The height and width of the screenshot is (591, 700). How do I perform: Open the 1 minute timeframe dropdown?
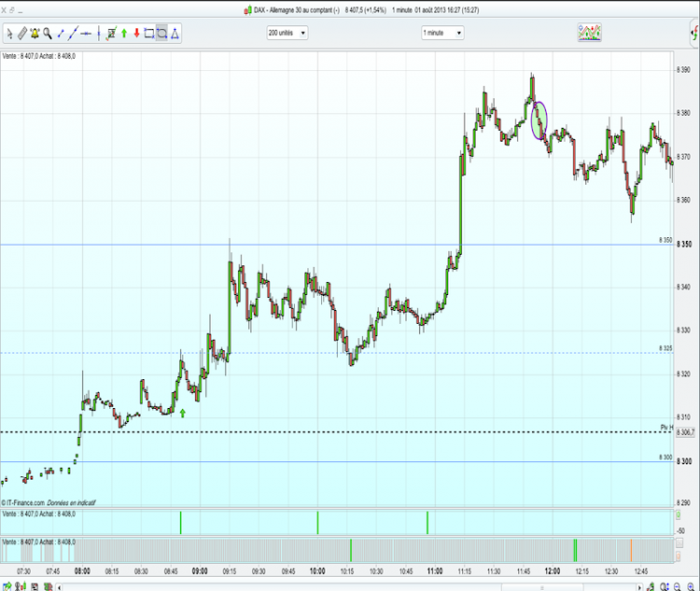pyautogui.click(x=442, y=33)
